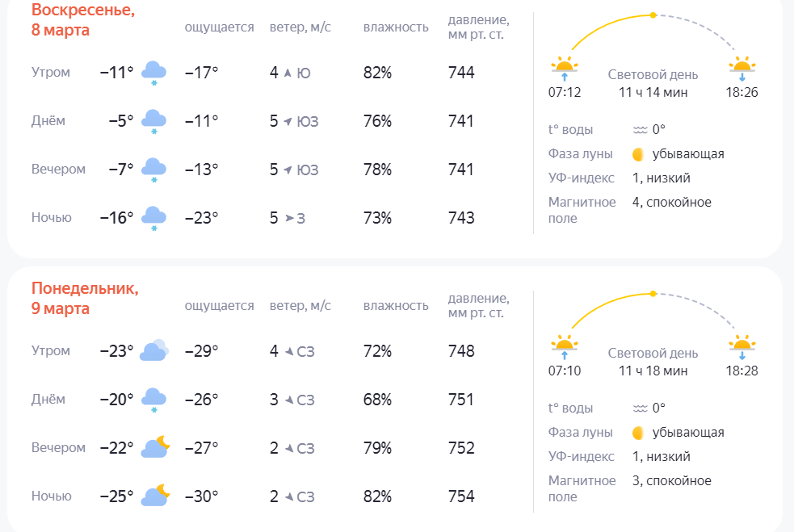Image resolution: width=794 pixels, height=532 pixels.
Task: Click Monday sunset icon above 18:28
Action: 741,346
